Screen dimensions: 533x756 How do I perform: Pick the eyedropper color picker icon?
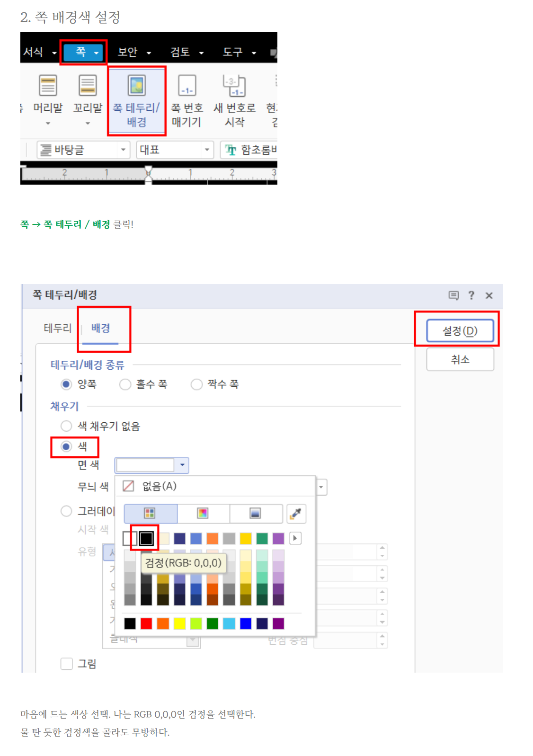296,514
